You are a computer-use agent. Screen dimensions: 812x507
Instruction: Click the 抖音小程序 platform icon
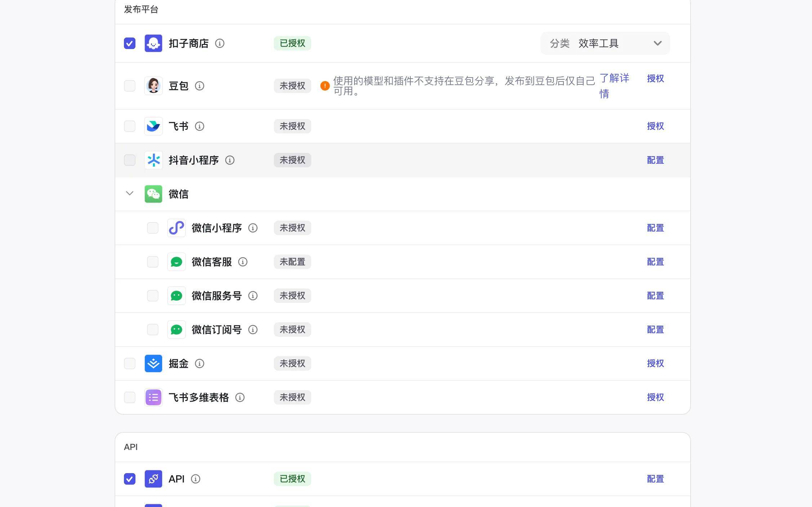153,160
